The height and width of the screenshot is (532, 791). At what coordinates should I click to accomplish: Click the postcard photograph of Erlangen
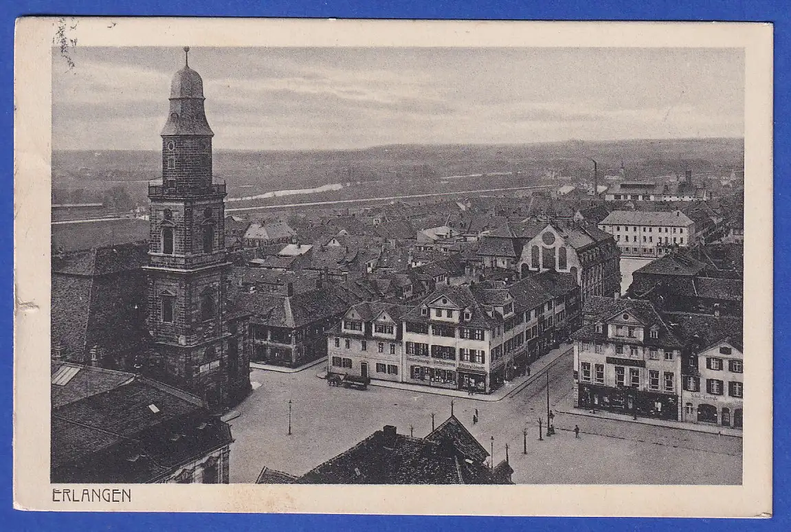point(397,265)
